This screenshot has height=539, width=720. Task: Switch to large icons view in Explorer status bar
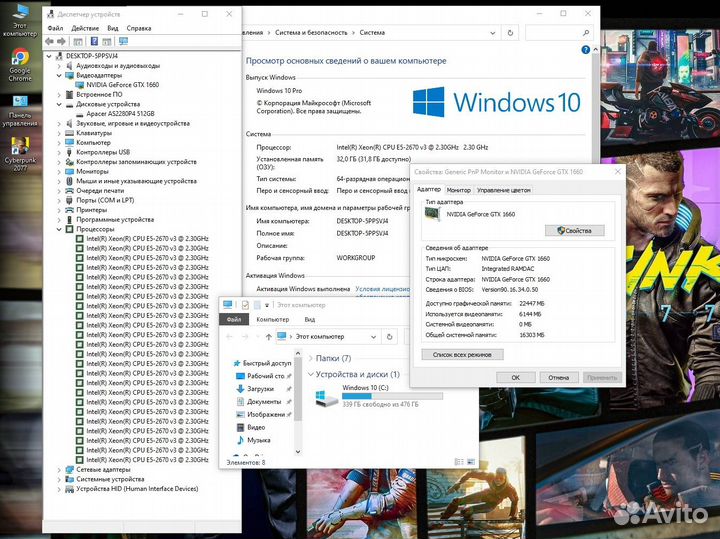coord(471,462)
